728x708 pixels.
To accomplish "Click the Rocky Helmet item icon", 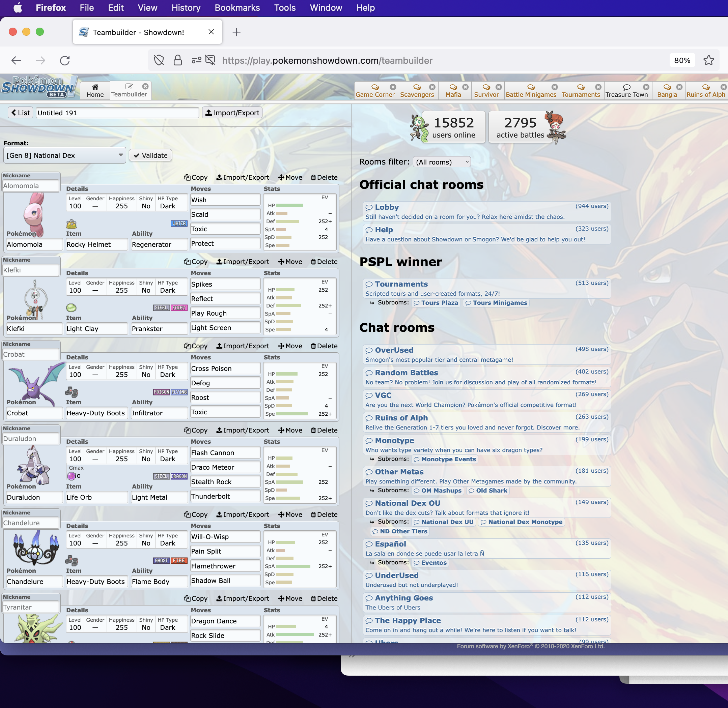I will (x=72, y=224).
